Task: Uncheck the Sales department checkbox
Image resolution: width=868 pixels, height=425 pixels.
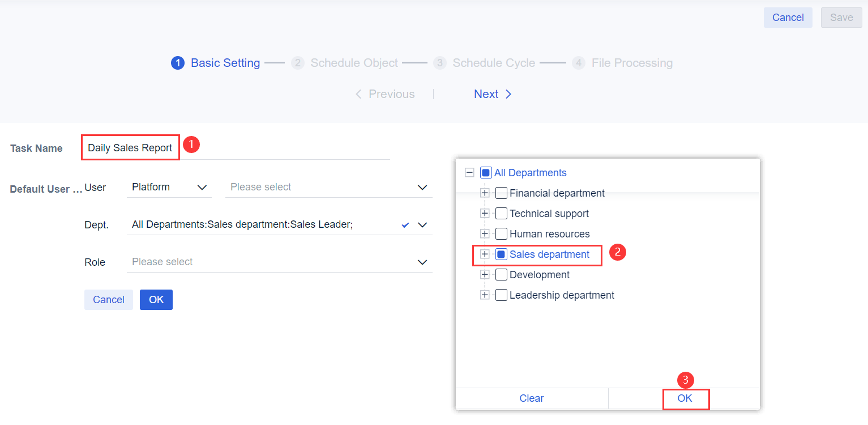Action: point(501,254)
